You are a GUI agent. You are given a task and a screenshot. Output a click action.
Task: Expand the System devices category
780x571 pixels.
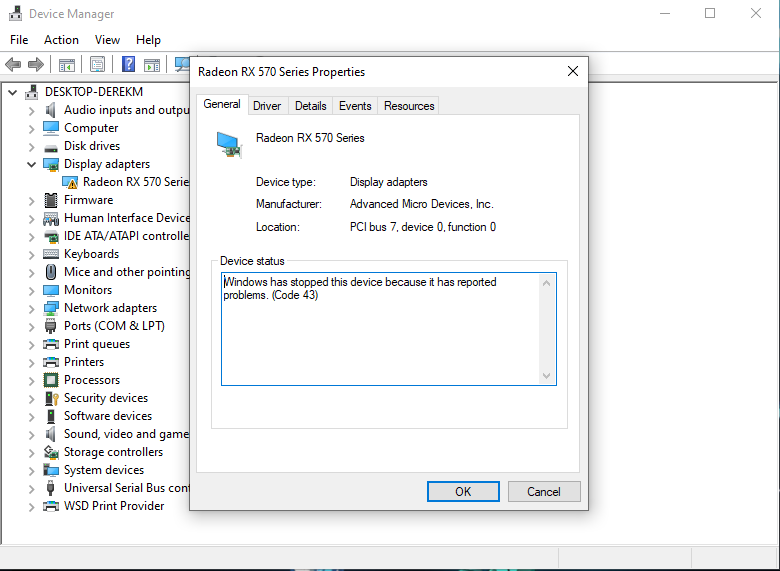(31, 470)
